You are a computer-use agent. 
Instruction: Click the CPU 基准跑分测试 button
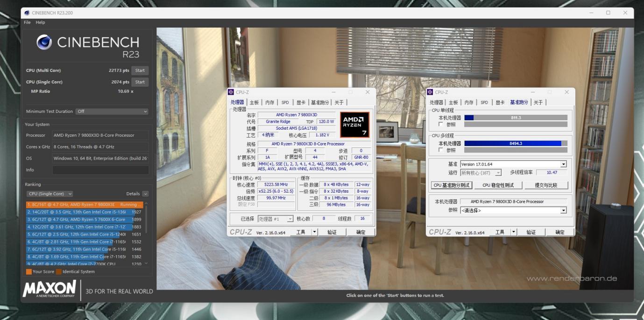tap(452, 185)
